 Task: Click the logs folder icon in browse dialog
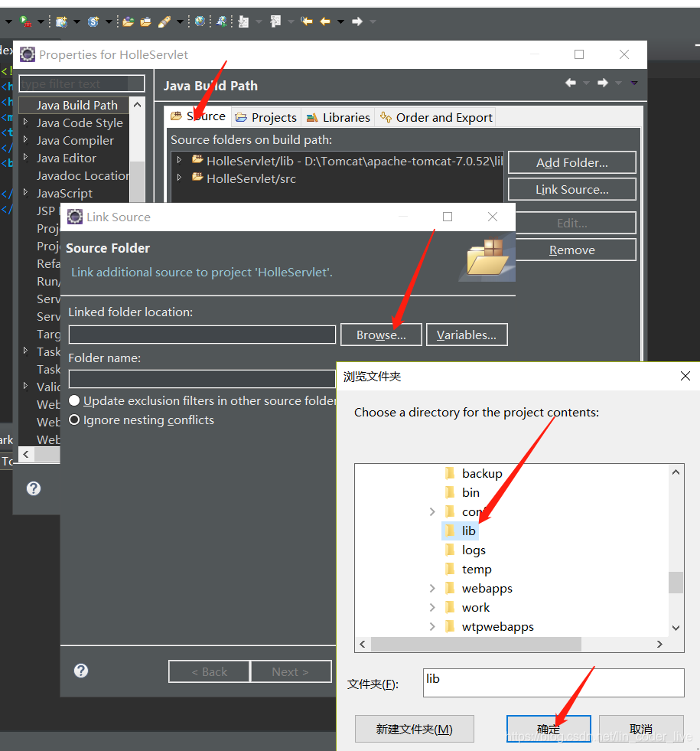coord(450,550)
